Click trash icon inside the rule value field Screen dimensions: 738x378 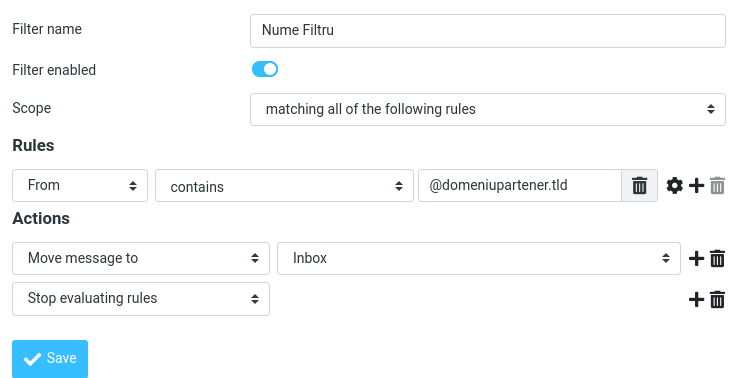coord(639,185)
